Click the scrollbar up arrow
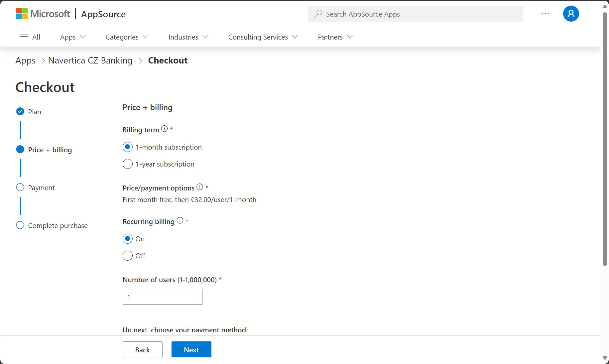The height and width of the screenshot is (364, 609). [x=605, y=7]
